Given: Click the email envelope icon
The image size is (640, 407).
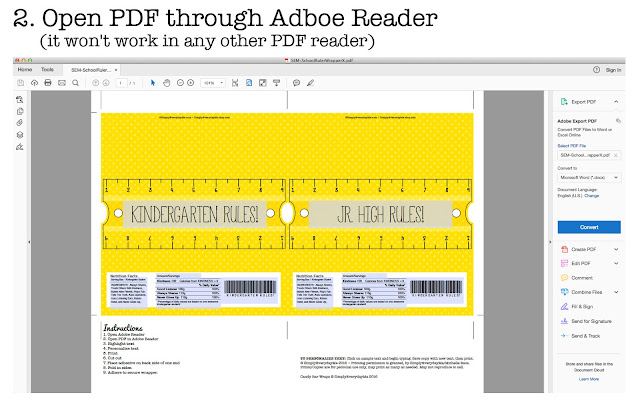Looking at the screenshot, I should pos(62,83).
